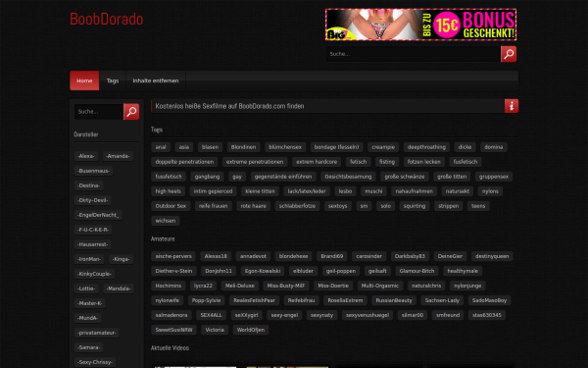Open the annadevot amateur link
This screenshot has height=368, width=588.
pos(253,256)
